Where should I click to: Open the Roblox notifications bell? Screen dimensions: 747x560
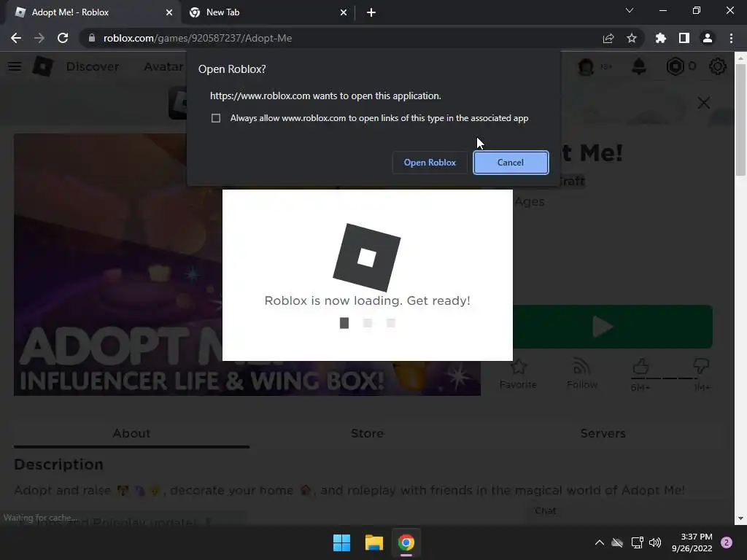[x=639, y=66]
